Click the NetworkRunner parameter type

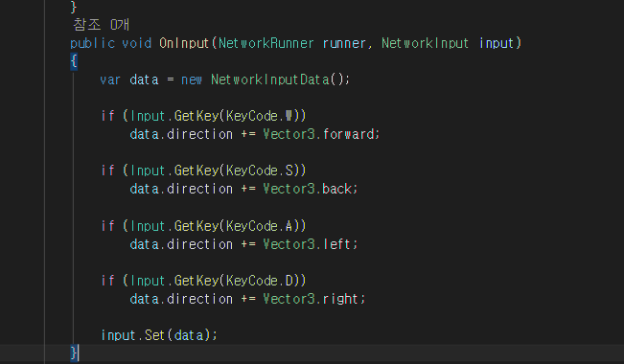[x=266, y=43]
